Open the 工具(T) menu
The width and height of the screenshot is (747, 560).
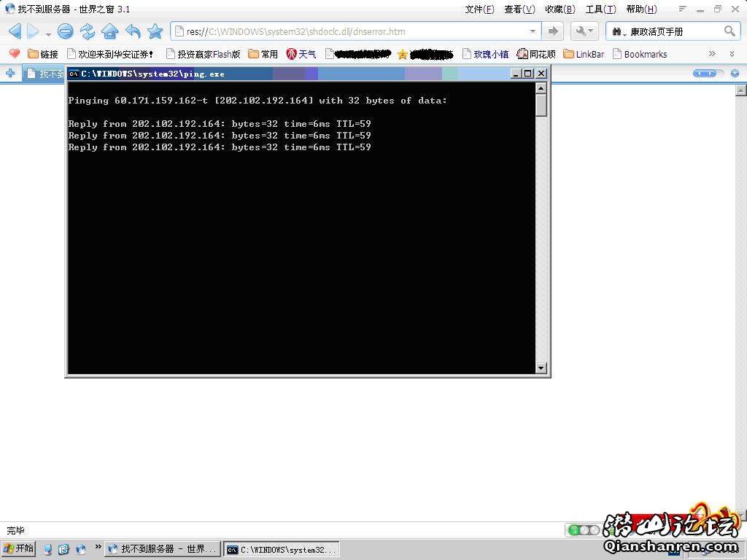coord(601,9)
